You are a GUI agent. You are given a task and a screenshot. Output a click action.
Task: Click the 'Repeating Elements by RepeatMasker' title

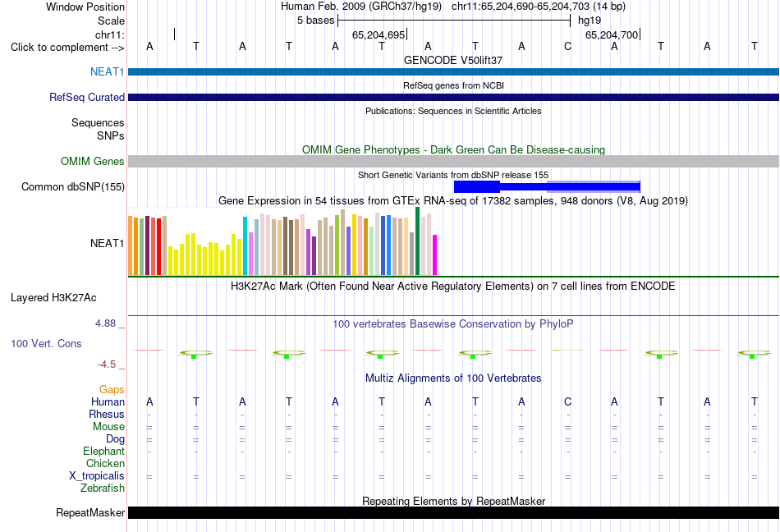pos(453,501)
